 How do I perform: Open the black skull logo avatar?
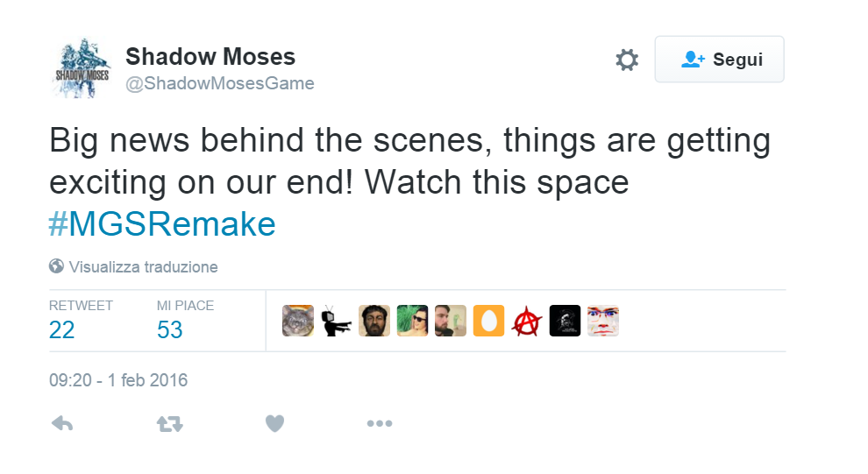[565, 322]
